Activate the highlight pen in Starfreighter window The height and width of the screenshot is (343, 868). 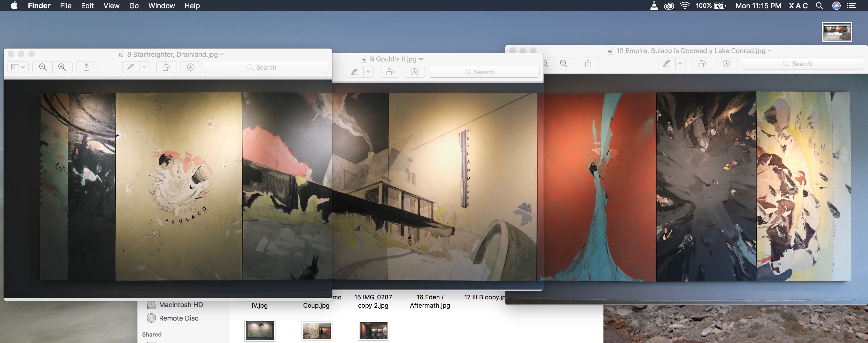point(131,67)
